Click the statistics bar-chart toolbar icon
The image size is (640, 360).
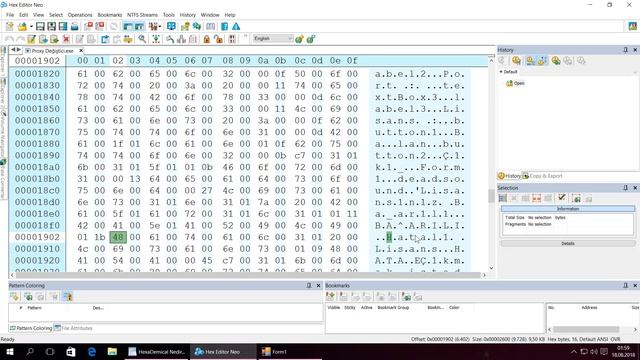coord(181,39)
